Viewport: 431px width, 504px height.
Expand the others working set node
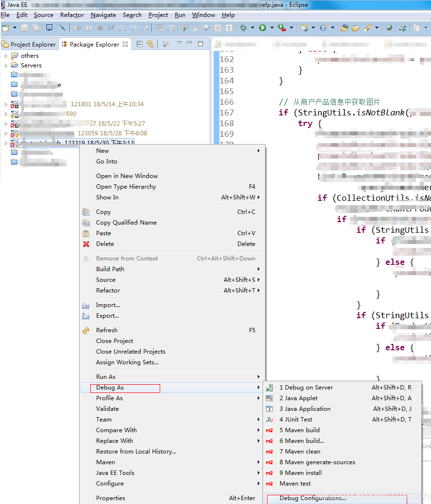[6, 56]
